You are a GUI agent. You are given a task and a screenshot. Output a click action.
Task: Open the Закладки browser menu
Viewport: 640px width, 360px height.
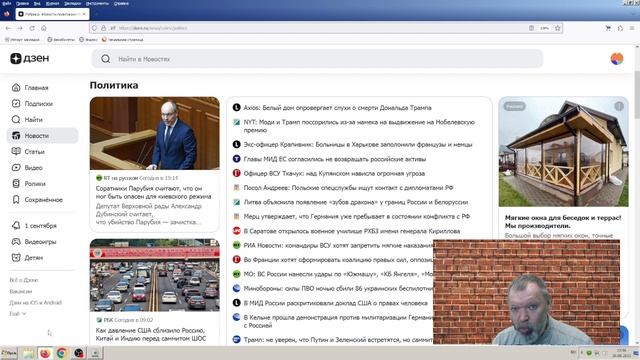coord(73,3)
